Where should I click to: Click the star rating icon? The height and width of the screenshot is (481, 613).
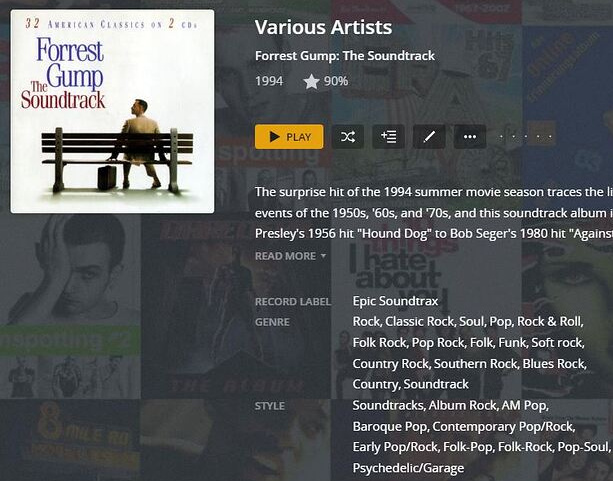click(311, 82)
